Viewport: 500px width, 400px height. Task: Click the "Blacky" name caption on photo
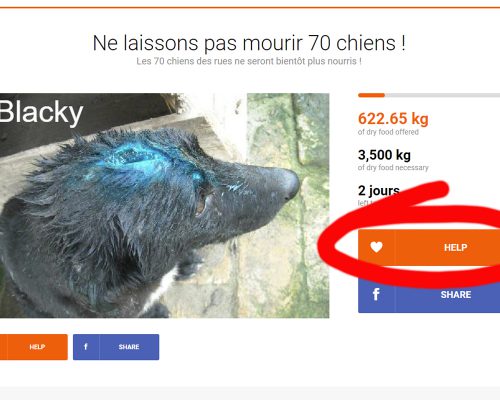click(41, 112)
